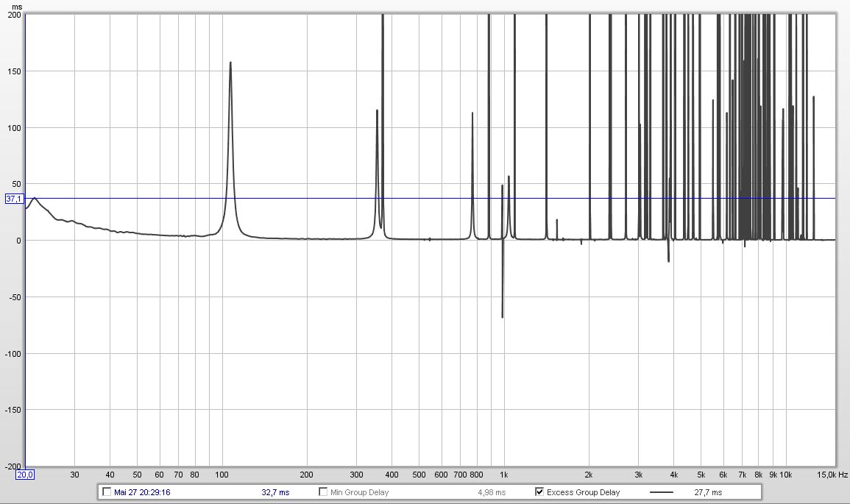Enable the Min Group Delay checkbox
Screen dimensions: 850x504
point(323,492)
